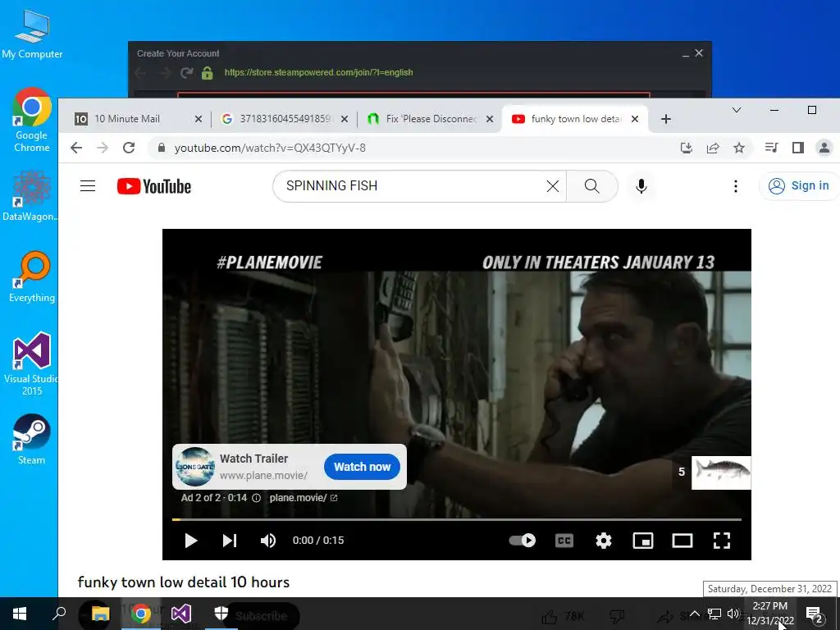Screen dimensions: 840x630
Task: Click the install app icon in address bar
Action: (x=687, y=148)
